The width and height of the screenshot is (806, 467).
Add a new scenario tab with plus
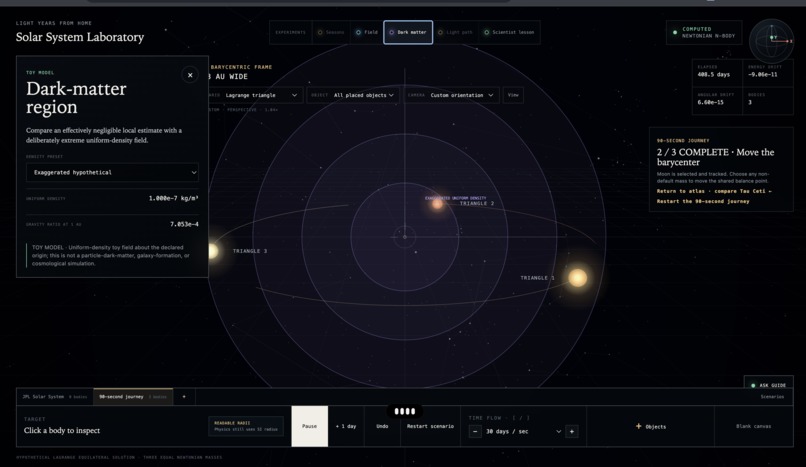click(x=184, y=397)
